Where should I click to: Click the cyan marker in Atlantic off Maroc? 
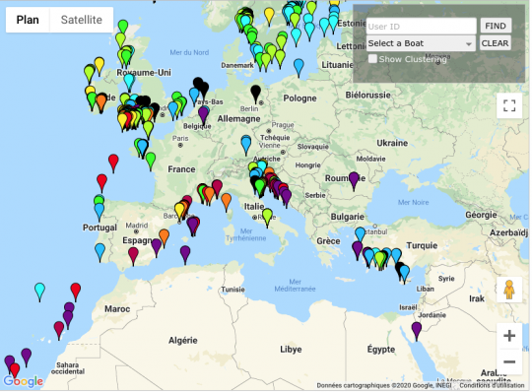pyautogui.click(x=39, y=292)
